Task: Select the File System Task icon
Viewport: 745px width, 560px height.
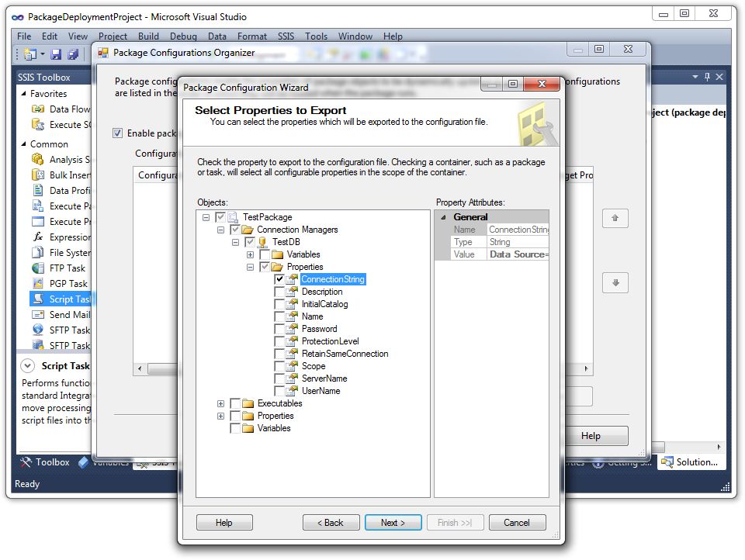Action: pyautogui.click(x=38, y=252)
